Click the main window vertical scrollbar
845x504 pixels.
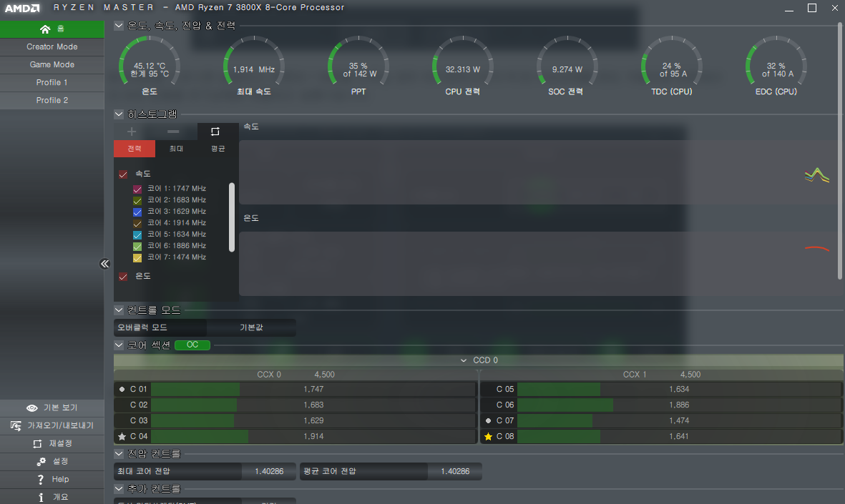(x=839, y=151)
